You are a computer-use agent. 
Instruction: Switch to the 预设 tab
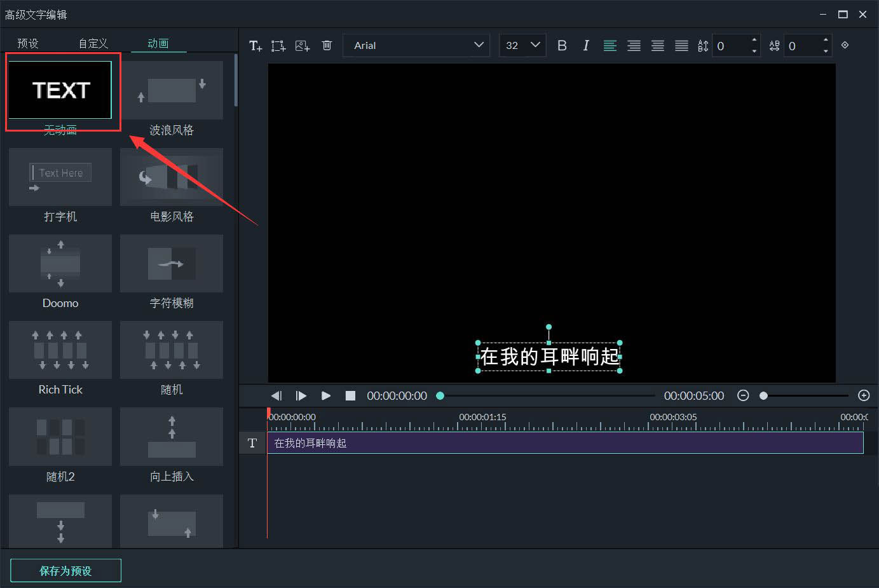point(29,43)
